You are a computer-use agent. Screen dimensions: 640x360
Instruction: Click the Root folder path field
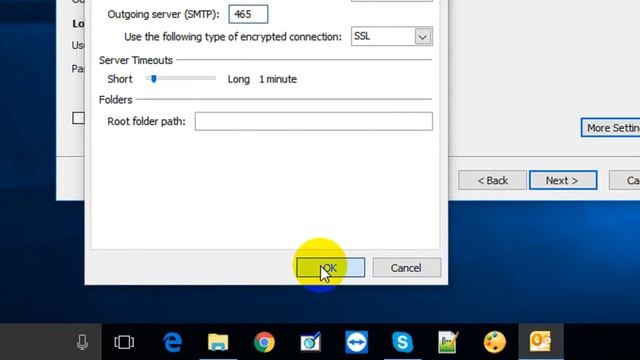[x=313, y=121]
